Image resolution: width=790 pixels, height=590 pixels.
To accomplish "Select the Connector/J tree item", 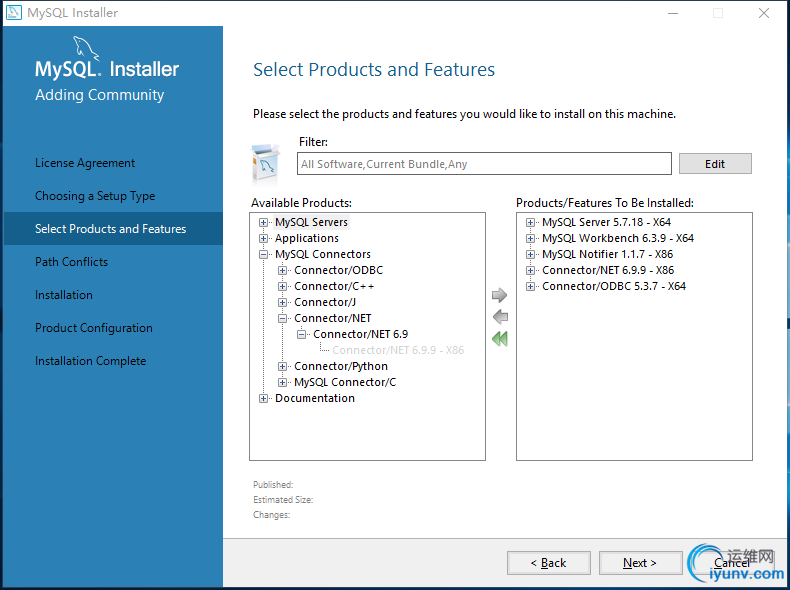I will pyautogui.click(x=325, y=302).
